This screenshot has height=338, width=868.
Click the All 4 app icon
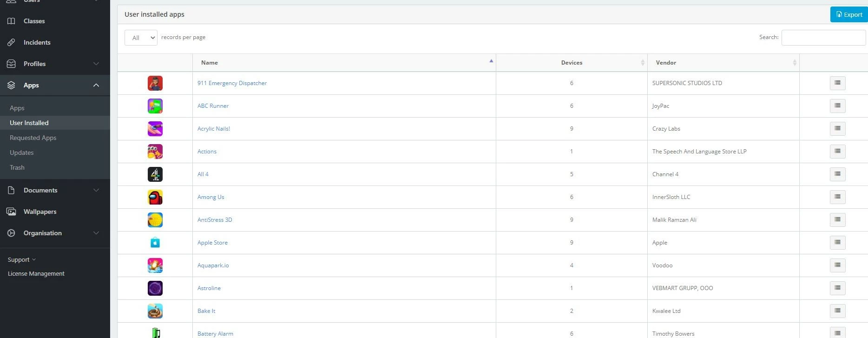tap(155, 174)
